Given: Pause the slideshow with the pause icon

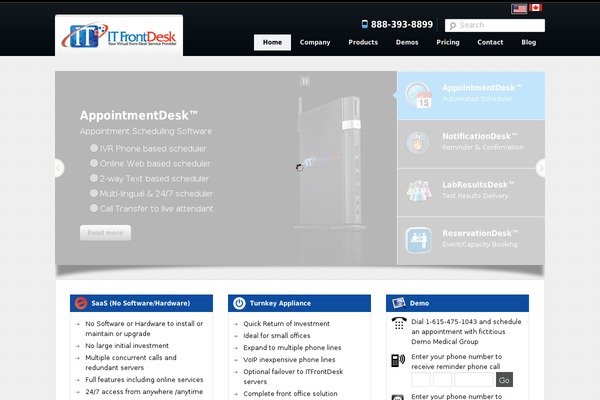Looking at the screenshot, I should (305, 81).
